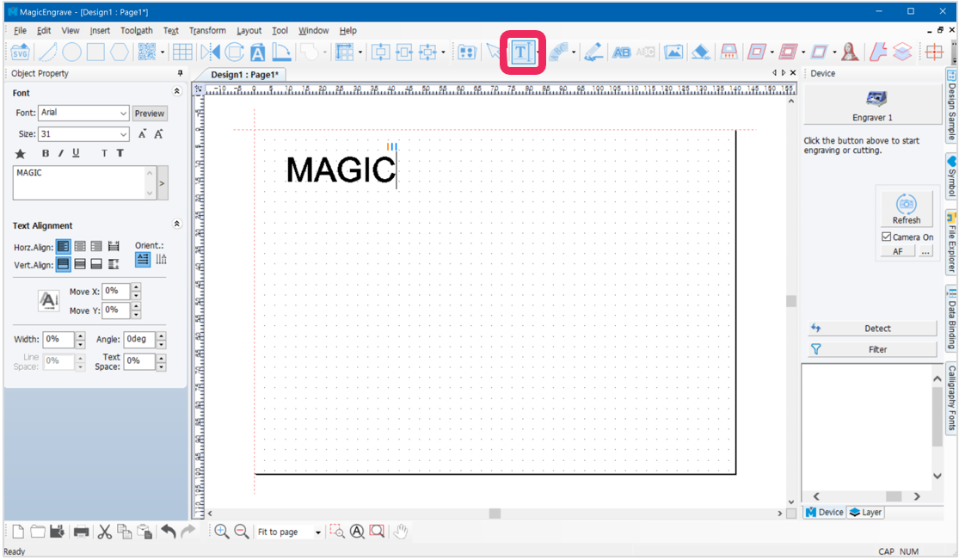
Task: Open the Layout menu
Action: [x=249, y=31]
